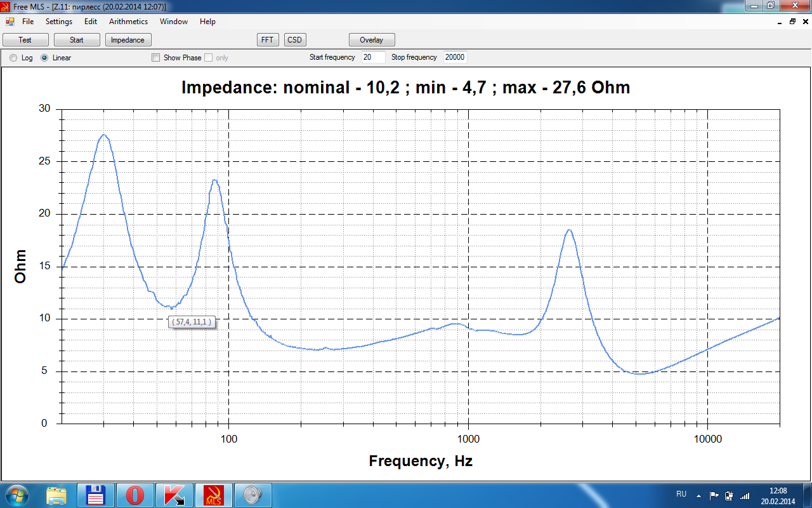This screenshot has height=508, width=812.
Task: Click the floppy disk taskbar icon
Action: point(96,495)
